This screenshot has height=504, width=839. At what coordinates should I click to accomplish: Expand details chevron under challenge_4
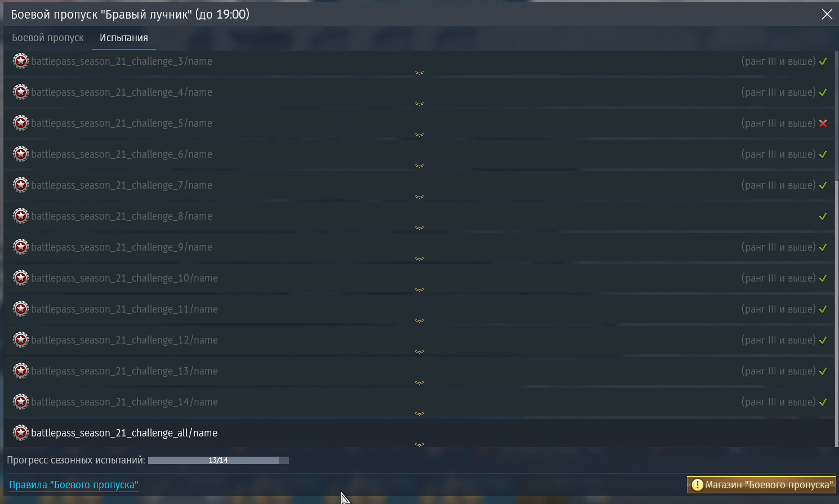pos(419,104)
